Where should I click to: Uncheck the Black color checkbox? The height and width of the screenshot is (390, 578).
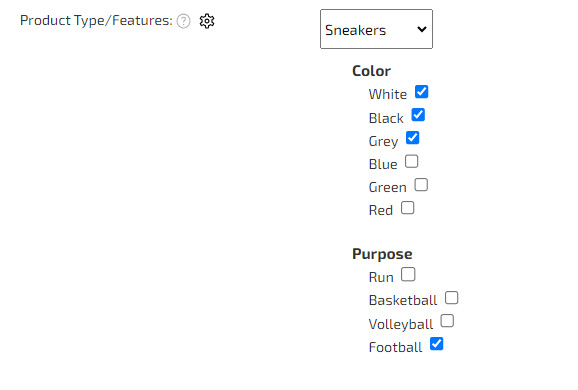pos(418,115)
